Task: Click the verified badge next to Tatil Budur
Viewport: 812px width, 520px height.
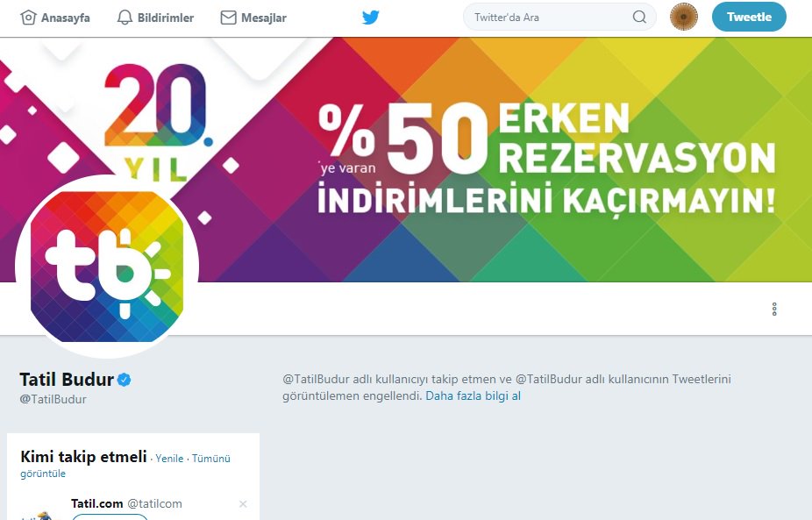Action: coord(125,380)
